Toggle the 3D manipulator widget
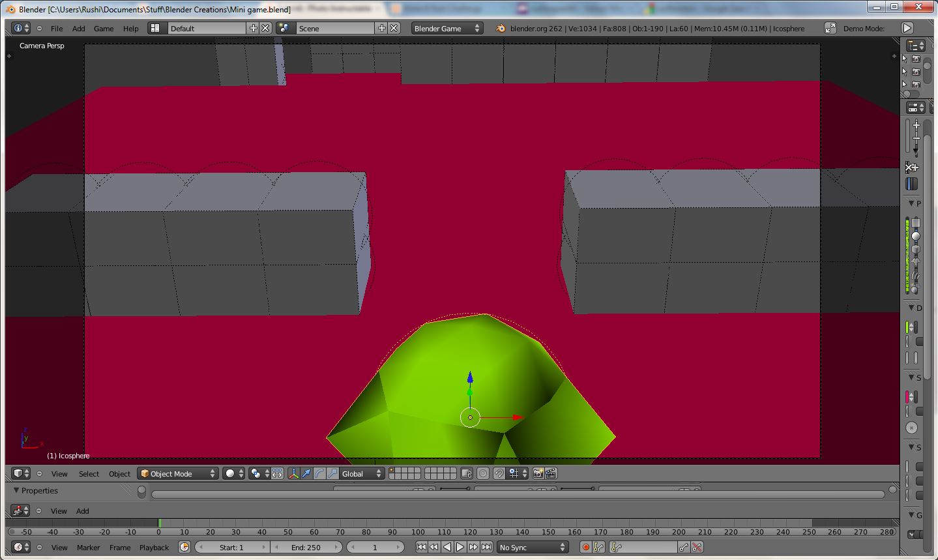938x560 pixels. (294, 473)
